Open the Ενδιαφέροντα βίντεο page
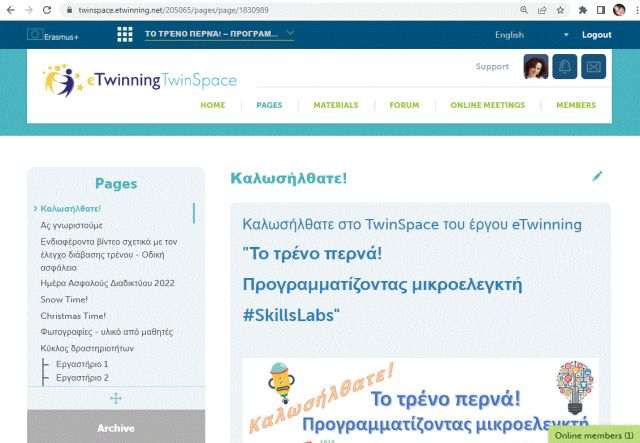 pos(109,255)
